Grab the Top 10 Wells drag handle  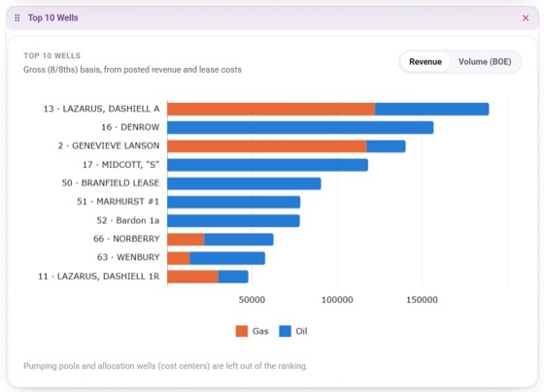click(17, 18)
